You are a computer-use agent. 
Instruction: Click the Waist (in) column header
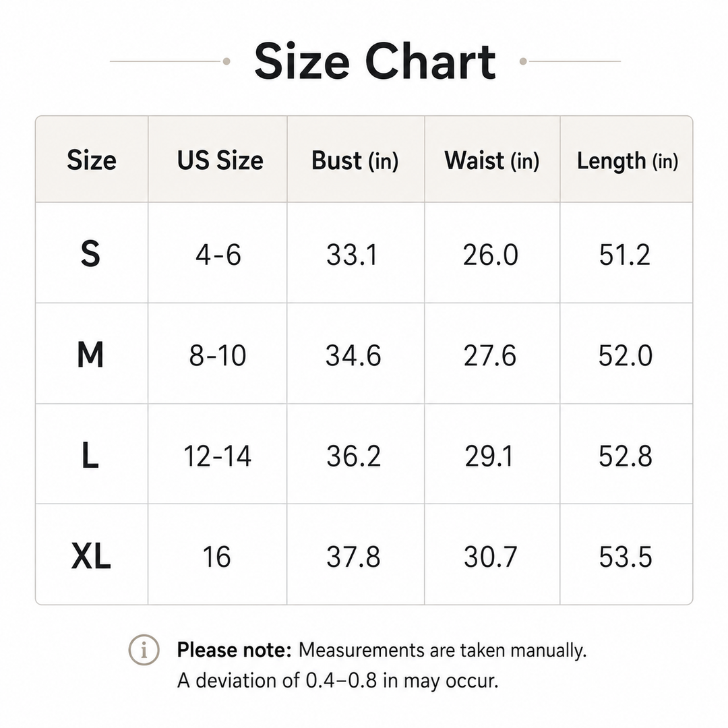(x=492, y=160)
